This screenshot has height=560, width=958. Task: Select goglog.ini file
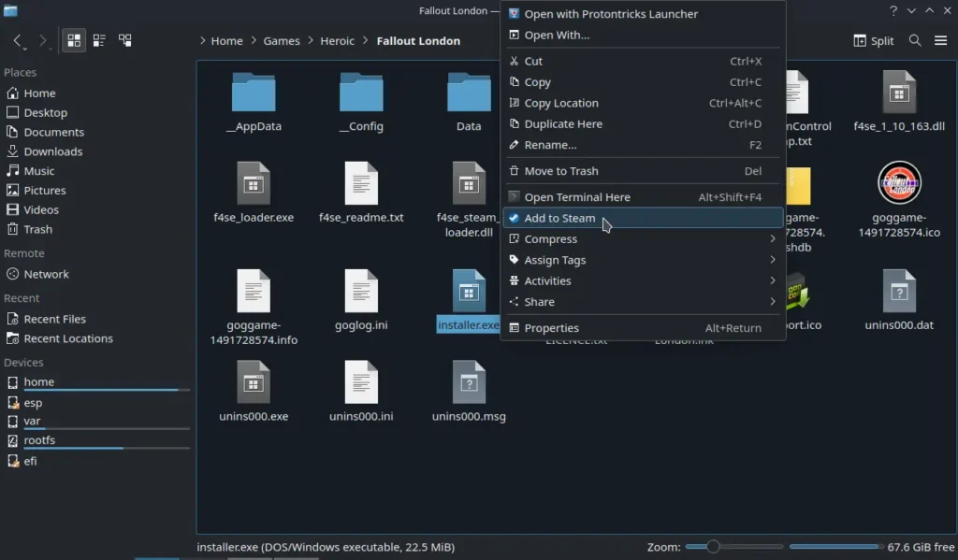[x=361, y=300]
